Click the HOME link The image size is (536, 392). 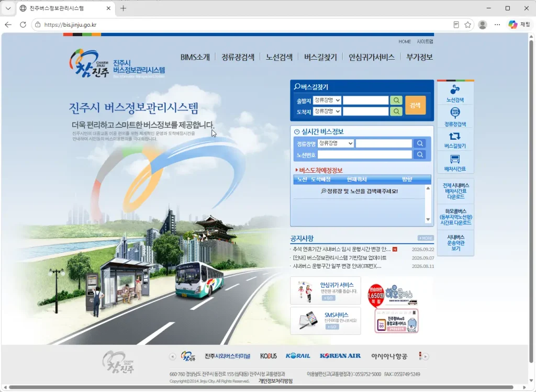(x=405, y=41)
